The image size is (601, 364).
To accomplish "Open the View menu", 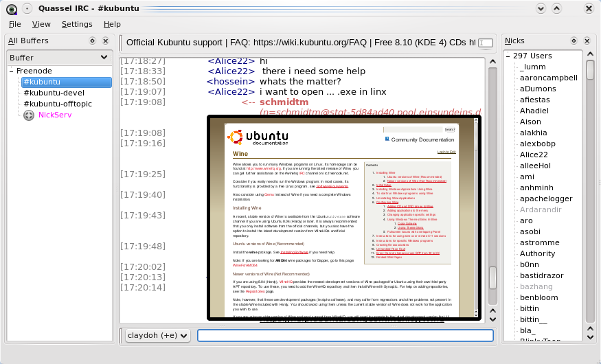I will 41,24.
